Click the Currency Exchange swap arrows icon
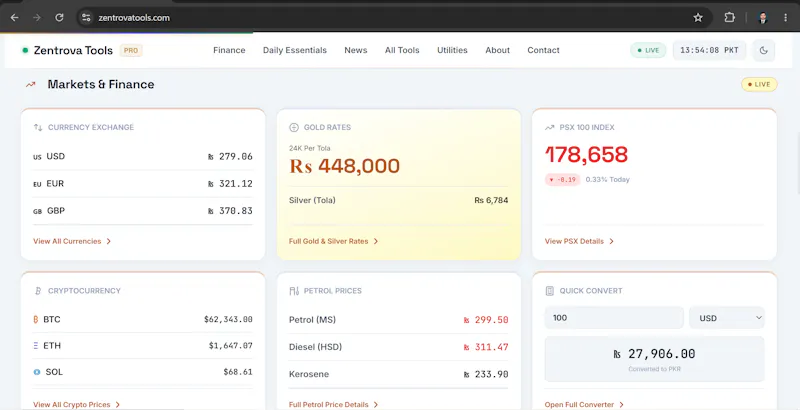This screenshot has width=800, height=410. tap(38, 127)
